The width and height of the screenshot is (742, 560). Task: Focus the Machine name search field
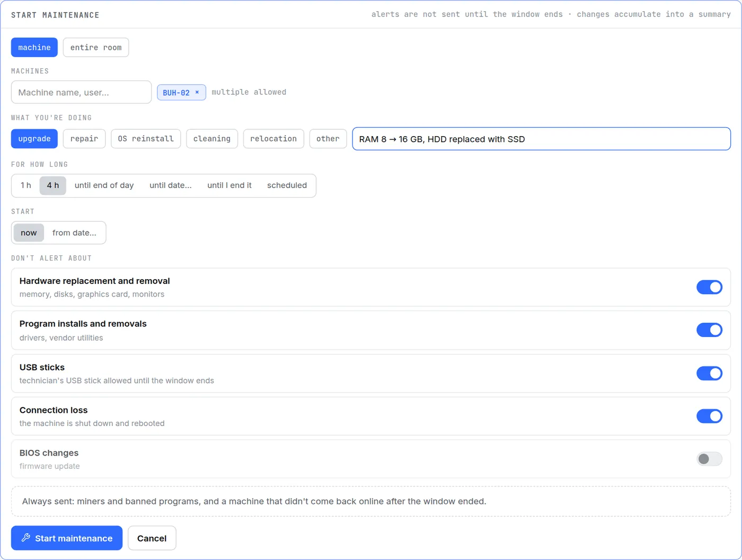pyautogui.click(x=81, y=92)
